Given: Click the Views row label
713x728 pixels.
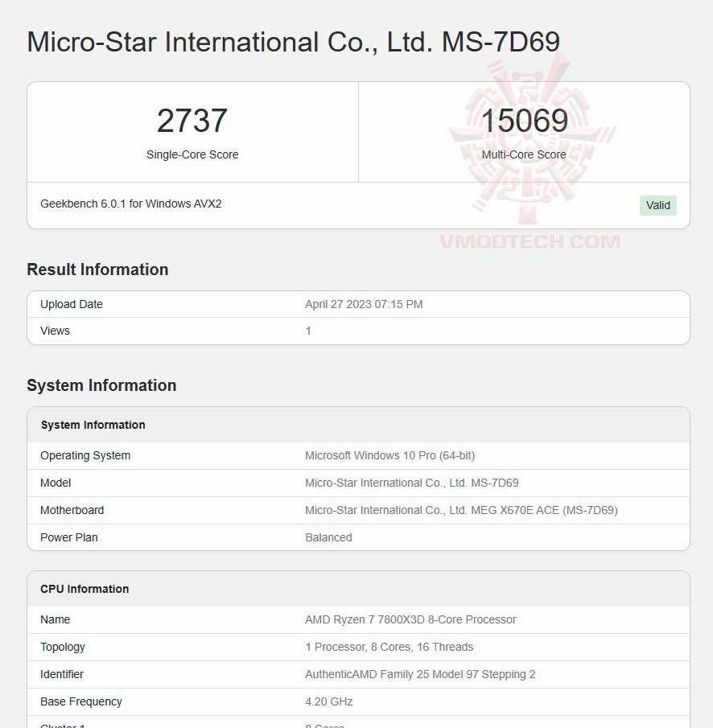Looking at the screenshot, I should pos(55,331).
